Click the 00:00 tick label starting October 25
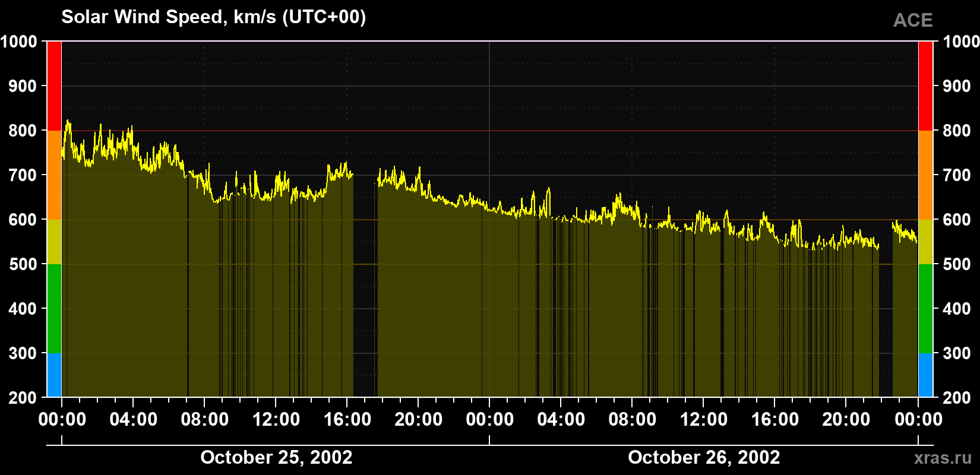Screen dimensions: 980x475 (x=62, y=420)
